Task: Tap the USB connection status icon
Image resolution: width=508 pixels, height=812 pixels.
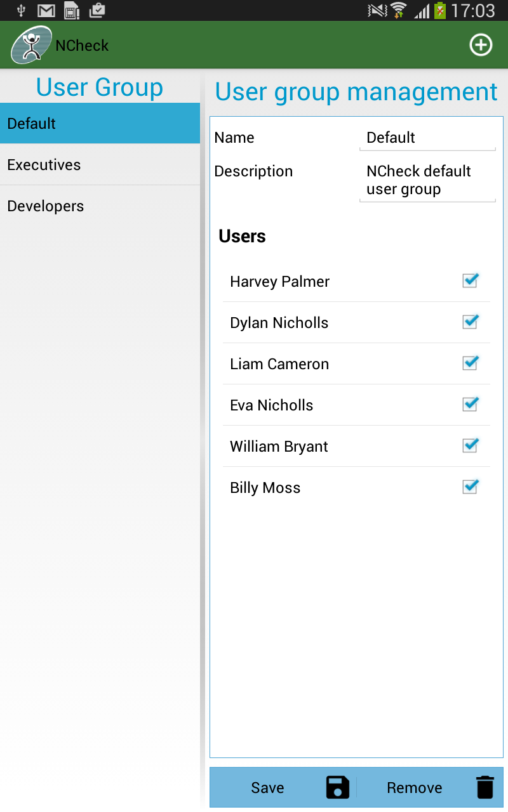Action: coord(21,10)
